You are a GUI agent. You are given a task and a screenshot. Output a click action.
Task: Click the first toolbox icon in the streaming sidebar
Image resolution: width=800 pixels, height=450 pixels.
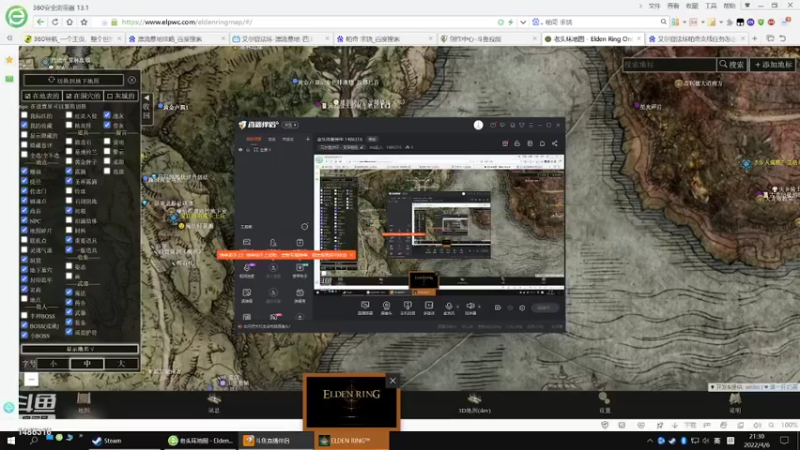pos(247,242)
